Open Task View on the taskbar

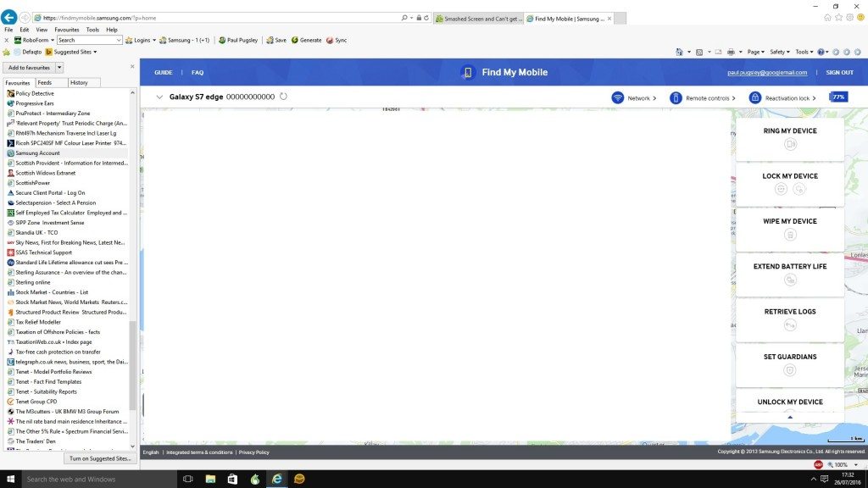click(x=187, y=479)
